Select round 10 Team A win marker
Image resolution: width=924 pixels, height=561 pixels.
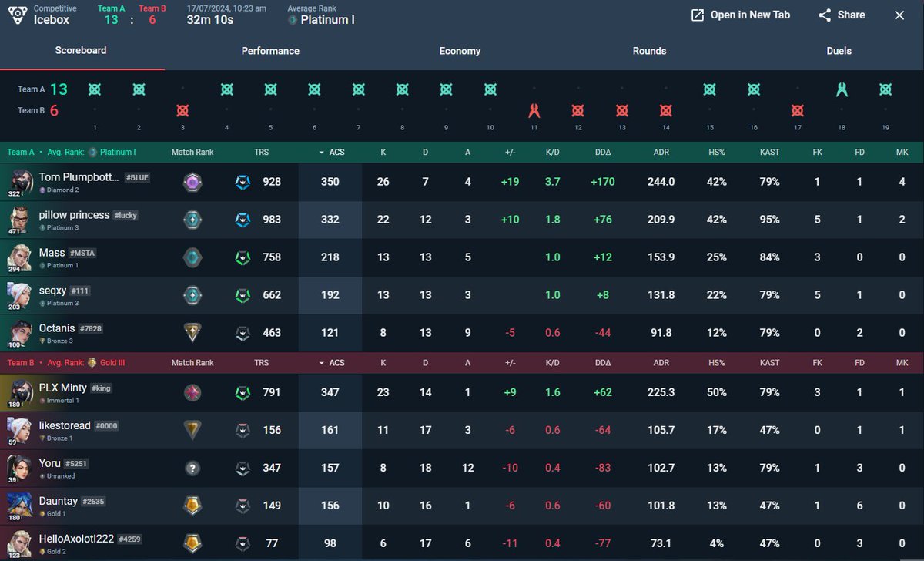(x=490, y=89)
